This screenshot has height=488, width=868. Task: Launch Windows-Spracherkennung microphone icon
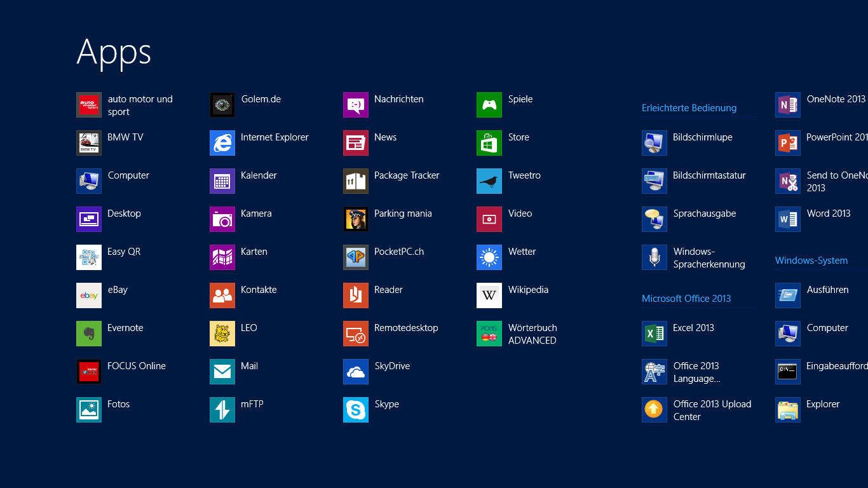pyautogui.click(x=654, y=257)
